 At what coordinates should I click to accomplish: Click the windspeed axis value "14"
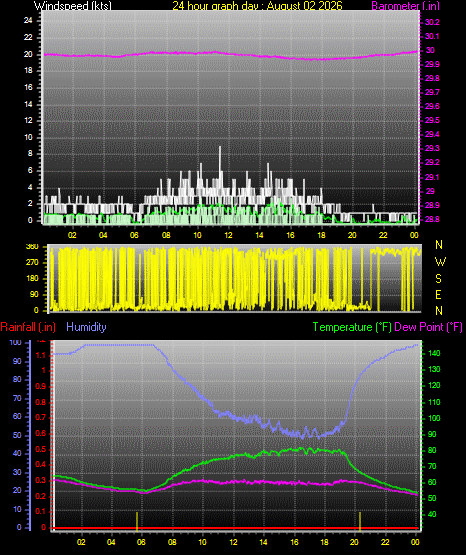[x=28, y=104]
